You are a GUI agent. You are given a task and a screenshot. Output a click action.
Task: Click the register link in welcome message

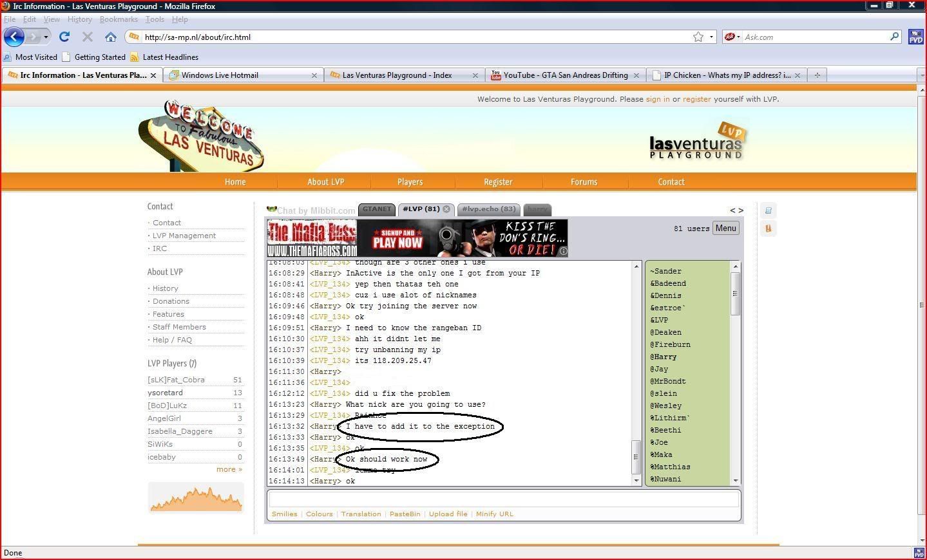click(696, 99)
